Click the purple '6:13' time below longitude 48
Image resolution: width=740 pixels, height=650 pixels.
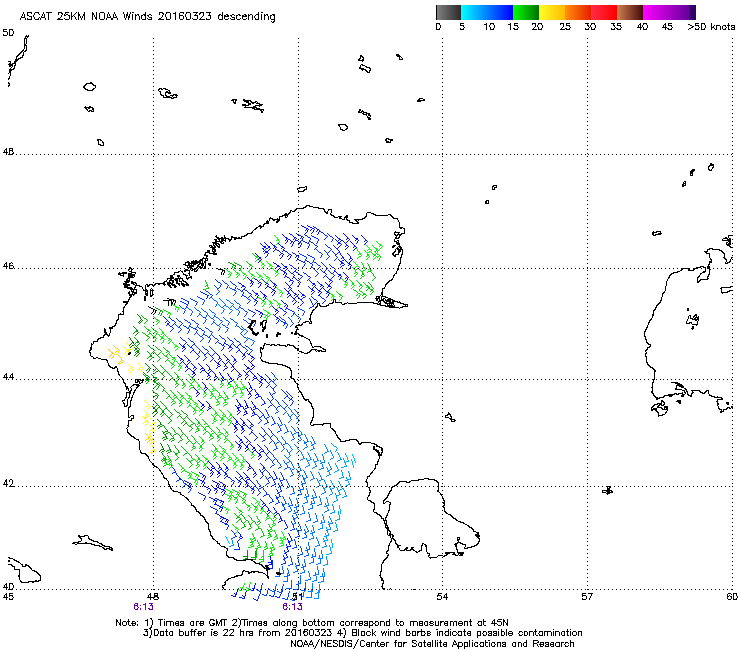[143, 607]
